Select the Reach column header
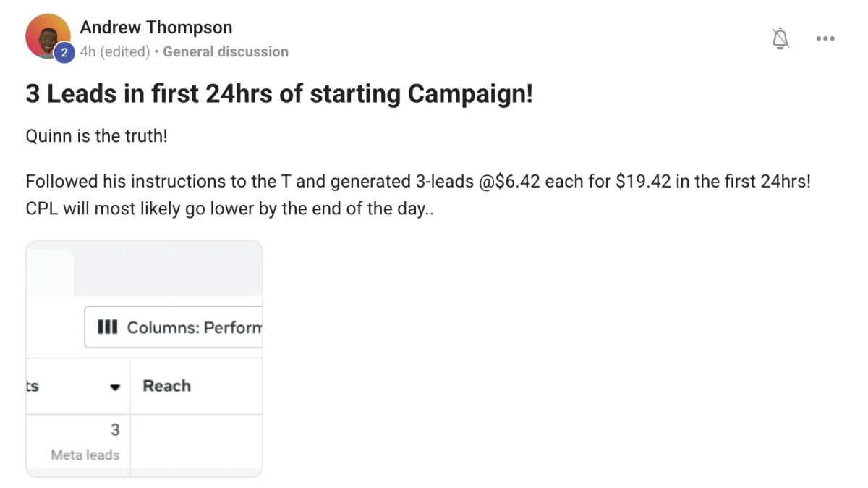This screenshot has width=868, height=488. click(x=166, y=386)
